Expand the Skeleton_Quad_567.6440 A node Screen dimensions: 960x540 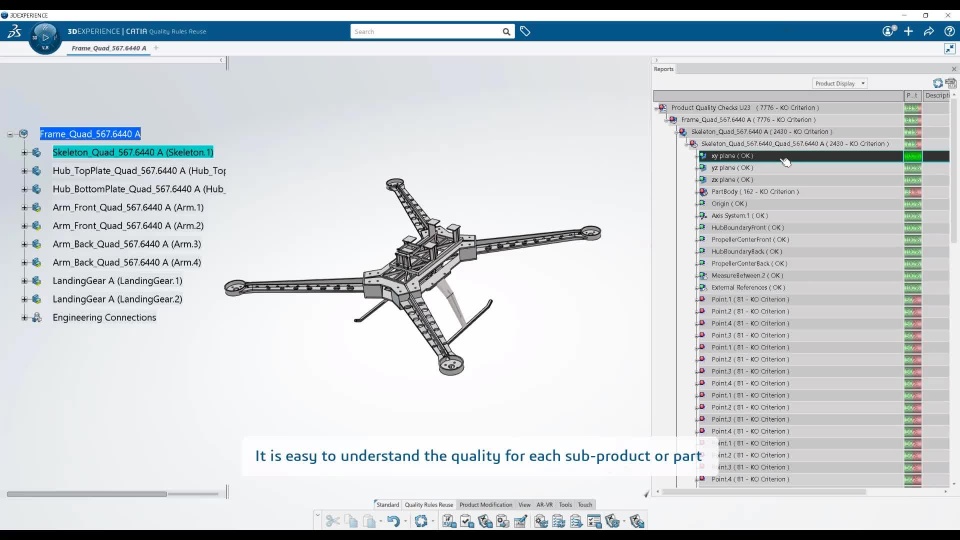(24, 152)
